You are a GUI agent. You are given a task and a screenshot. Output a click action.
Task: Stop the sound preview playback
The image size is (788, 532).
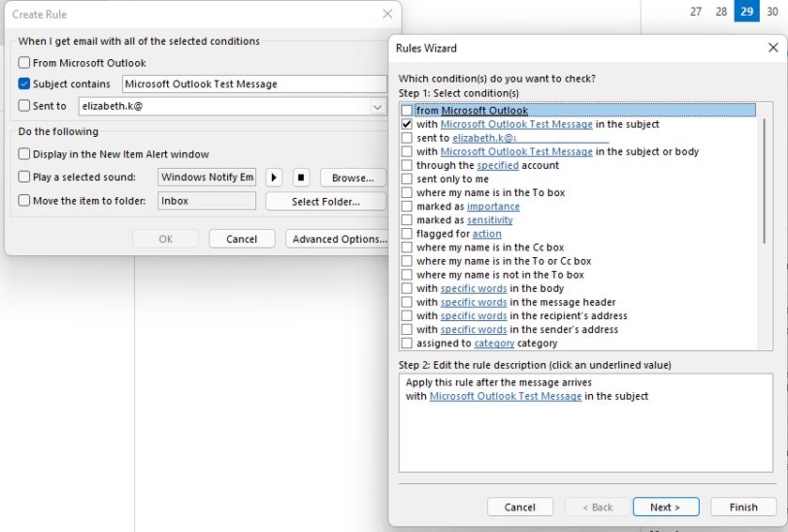pos(301,177)
